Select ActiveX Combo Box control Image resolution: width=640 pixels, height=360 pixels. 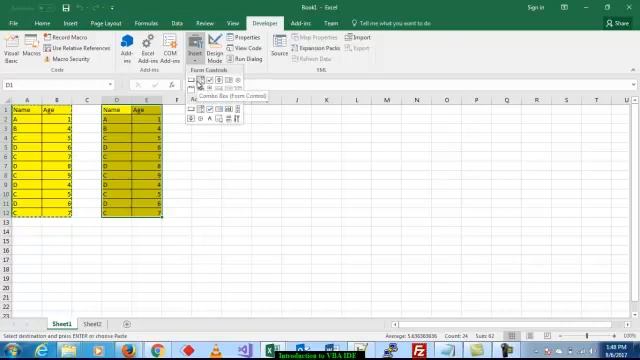200,109
